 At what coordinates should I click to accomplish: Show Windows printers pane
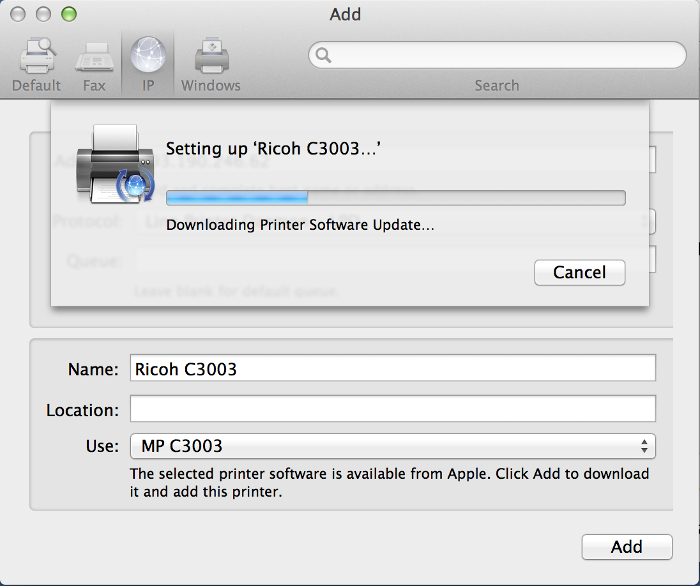(x=210, y=63)
